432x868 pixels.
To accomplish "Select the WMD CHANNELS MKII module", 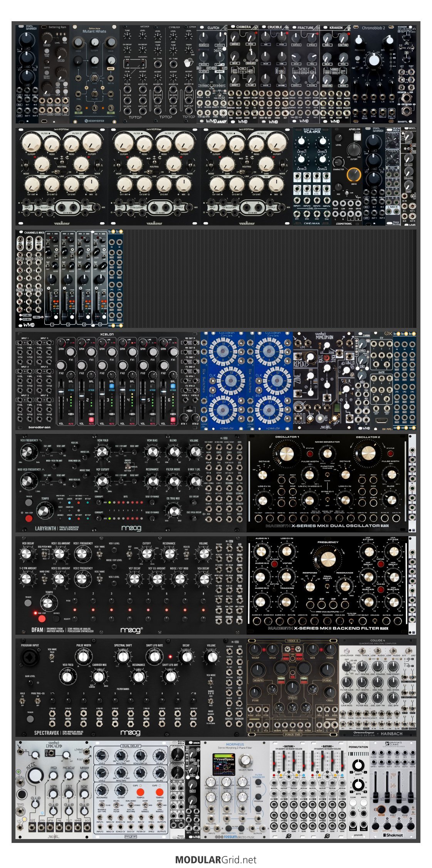I will pos(62,279).
